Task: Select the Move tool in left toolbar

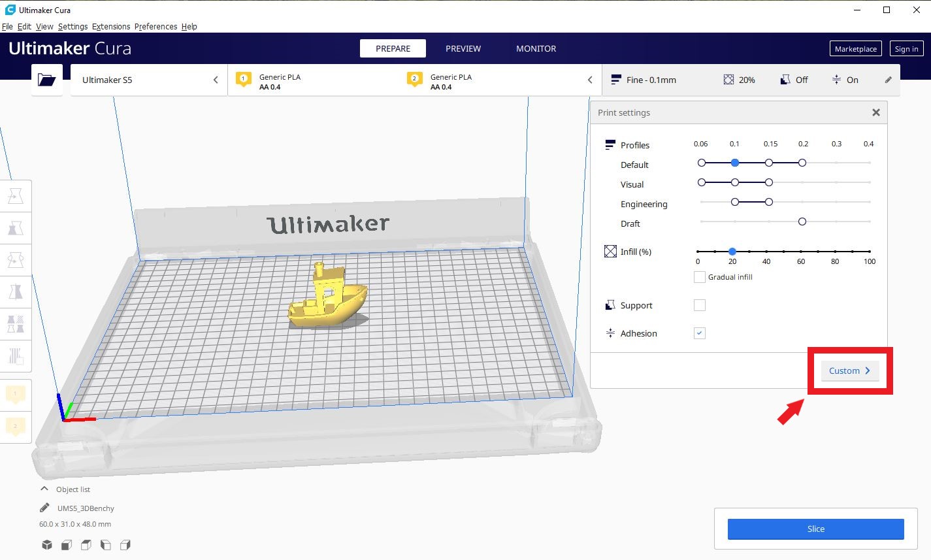Action: coord(15,196)
